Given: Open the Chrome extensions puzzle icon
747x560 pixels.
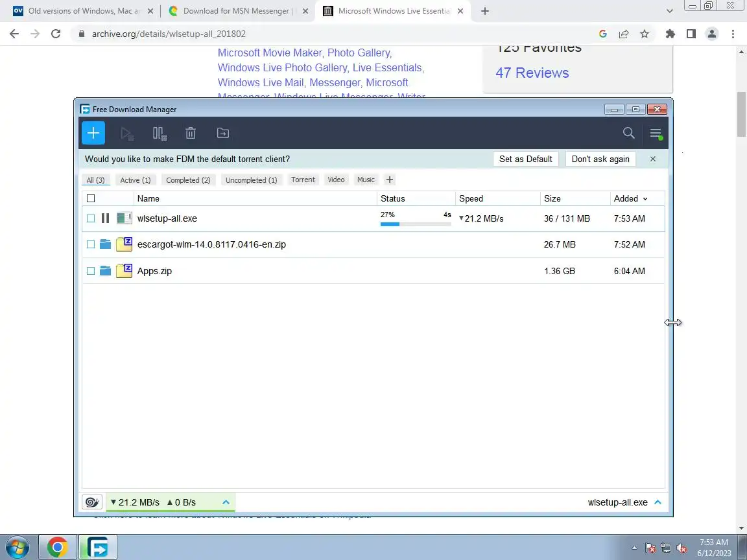Looking at the screenshot, I should pyautogui.click(x=670, y=34).
